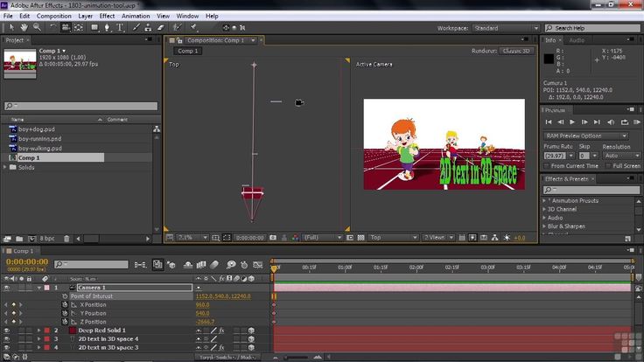This screenshot has width=644, height=362.
Task: Open show channel color management icon
Action: pyautogui.click(x=295, y=238)
